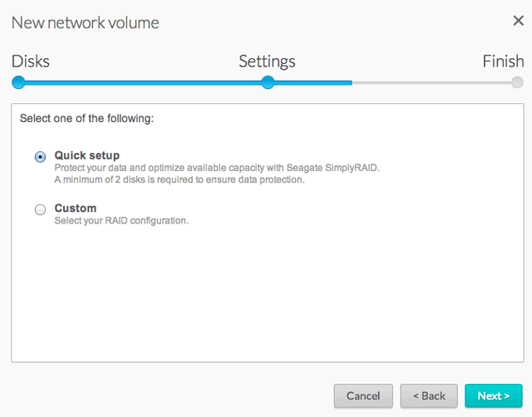
Task: Click the blue filled progress bar segment
Action: click(141, 82)
